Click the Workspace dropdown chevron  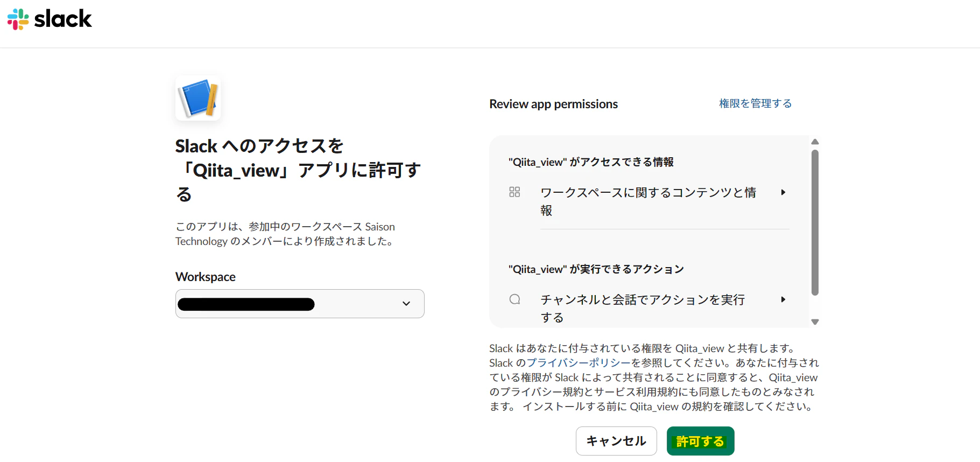pyautogui.click(x=406, y=304)
